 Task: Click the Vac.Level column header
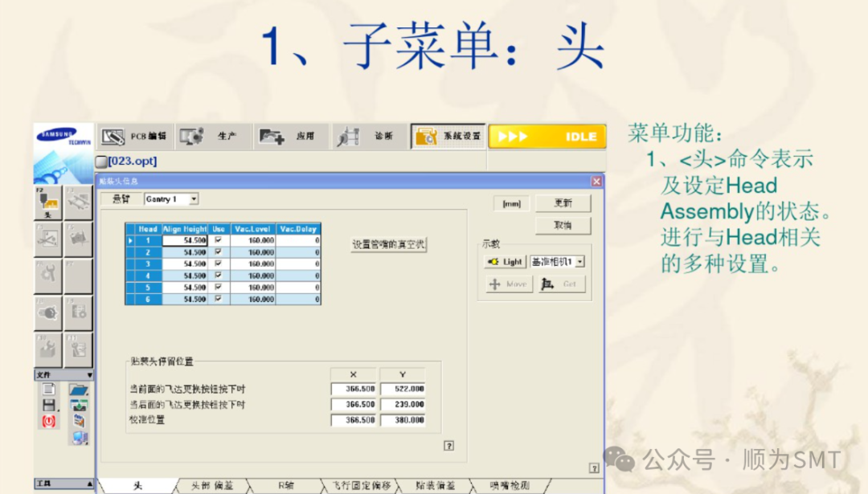[253, 229]
